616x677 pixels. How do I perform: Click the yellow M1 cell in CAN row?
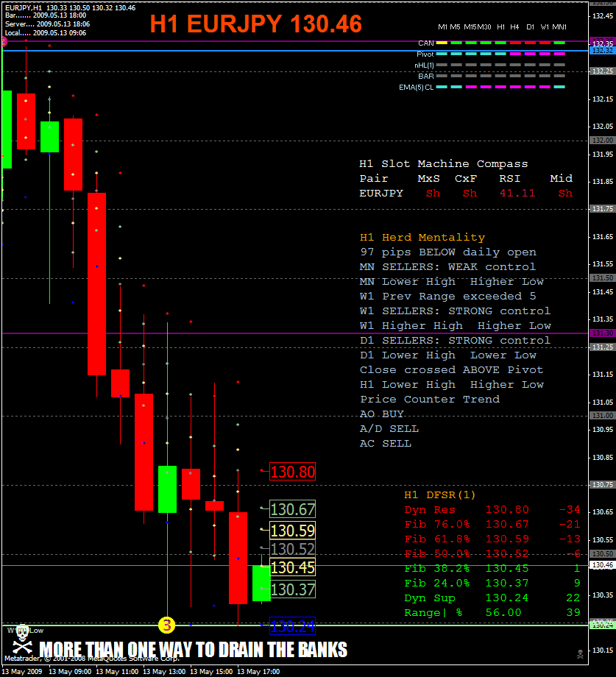coord(442,43)
